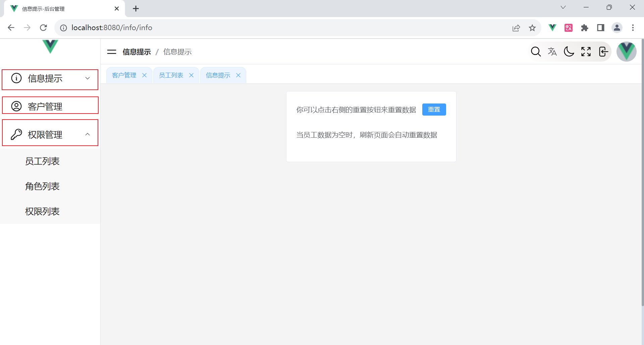Click the text 当员工数据为空时，刷新页面会自动重置数据

click(367, 135)
